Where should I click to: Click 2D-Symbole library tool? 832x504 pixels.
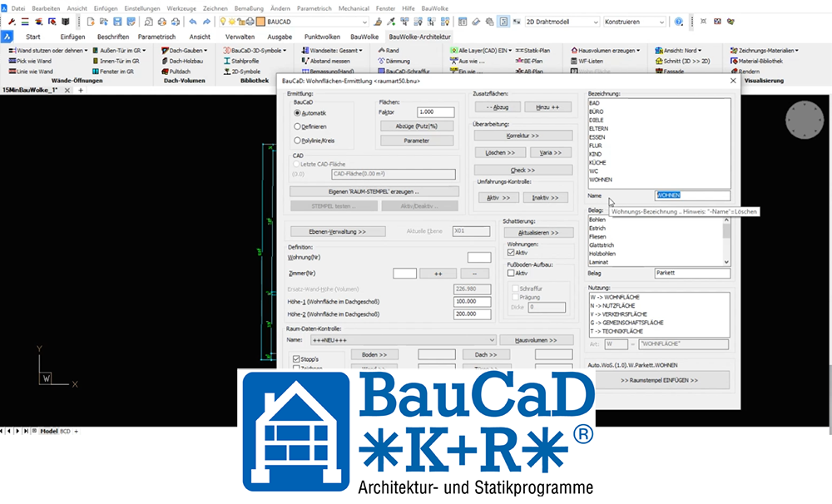point(242,71)
